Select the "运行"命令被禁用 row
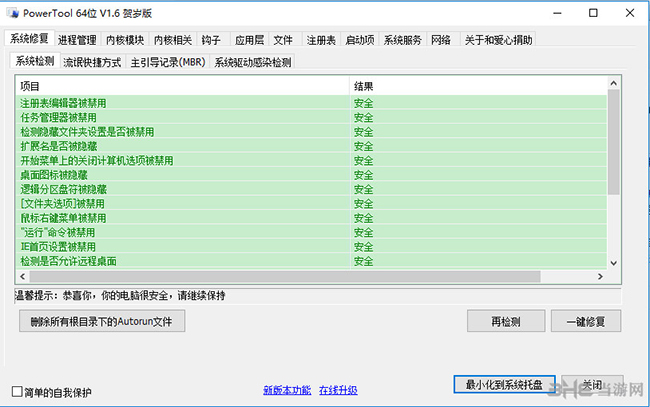Screen dimensions: 650x407 (x=312, y=232)
